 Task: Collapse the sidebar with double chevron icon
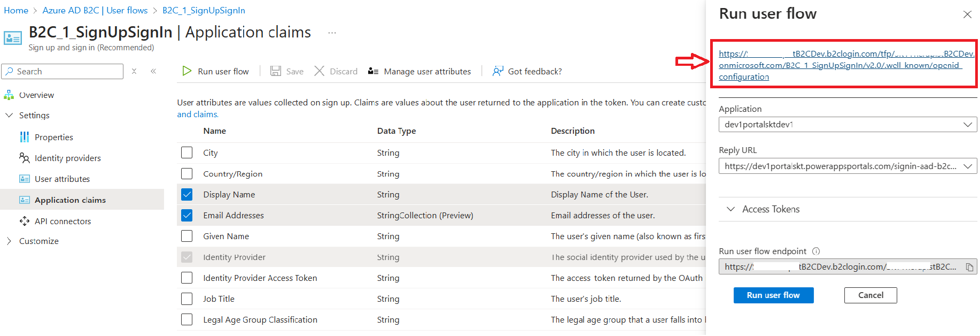click(x=153, y=71)
